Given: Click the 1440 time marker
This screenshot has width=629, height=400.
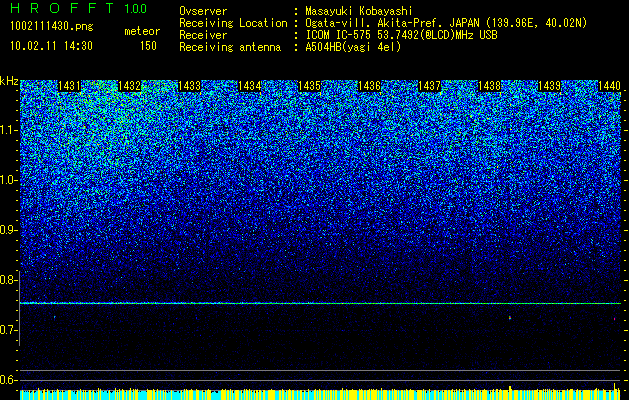Looking at the screenshot, I should pos(609,86).
